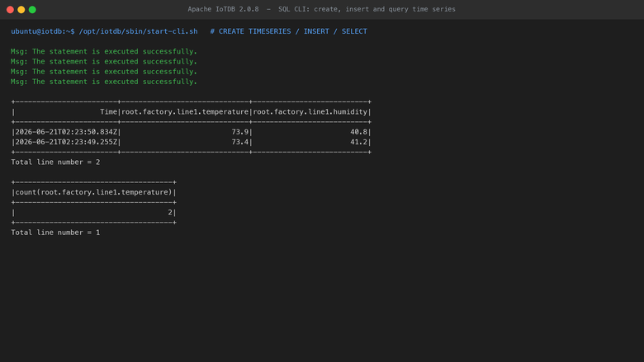Click temperature value 73.9

click(240, 132)
